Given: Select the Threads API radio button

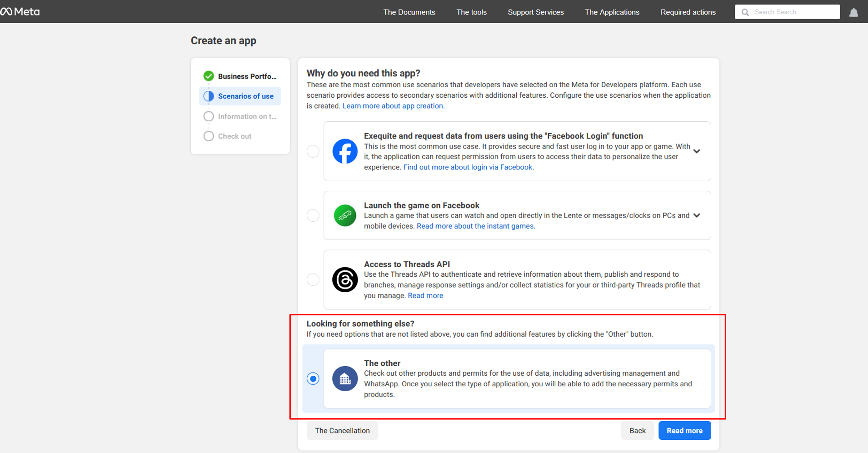Looking at the screenshot, I should click(313, 279).
